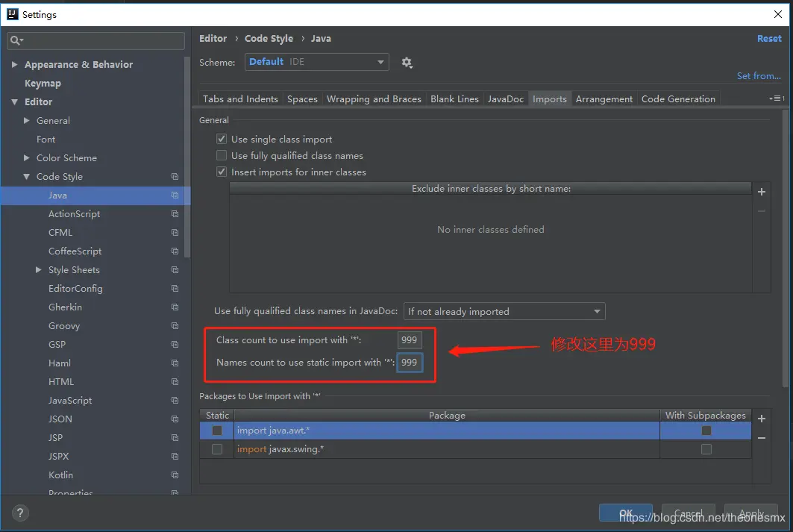Click the left settings tree scrollbar

click(188, 157)
